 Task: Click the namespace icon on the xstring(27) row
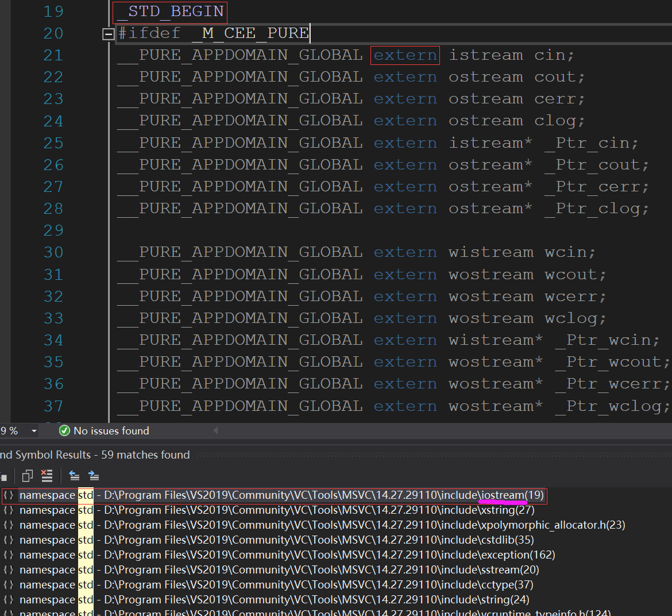(x=9, y=510)
